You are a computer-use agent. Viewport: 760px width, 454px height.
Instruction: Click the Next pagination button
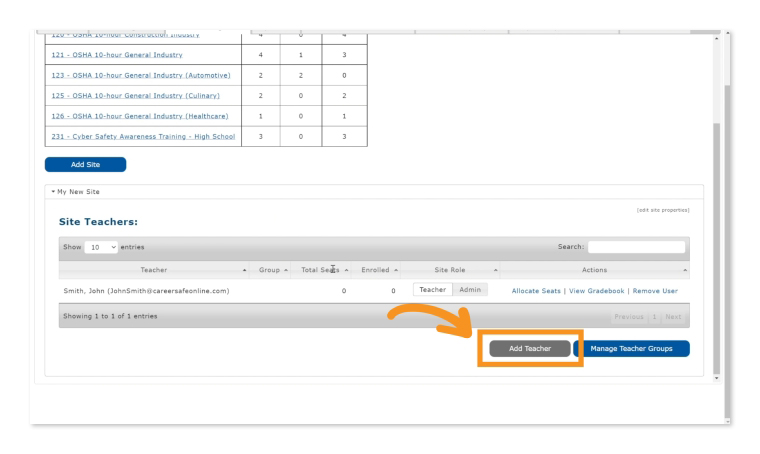click(673, 316)
